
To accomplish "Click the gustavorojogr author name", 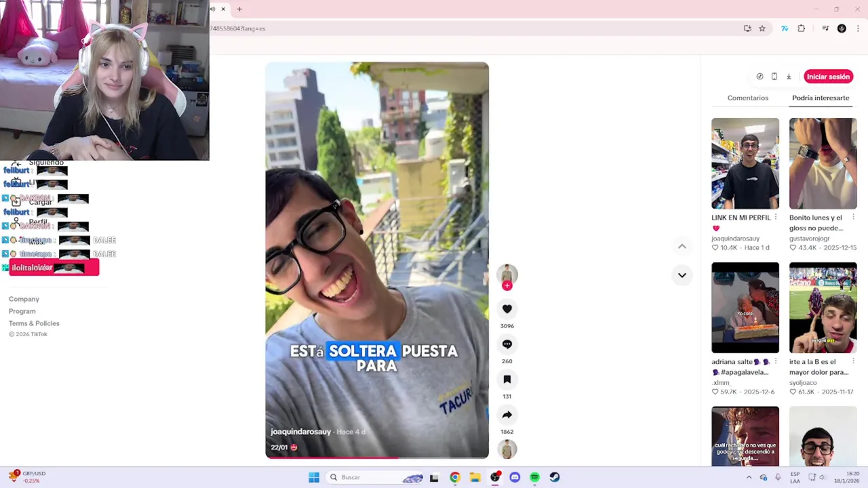I will [809, 239].
